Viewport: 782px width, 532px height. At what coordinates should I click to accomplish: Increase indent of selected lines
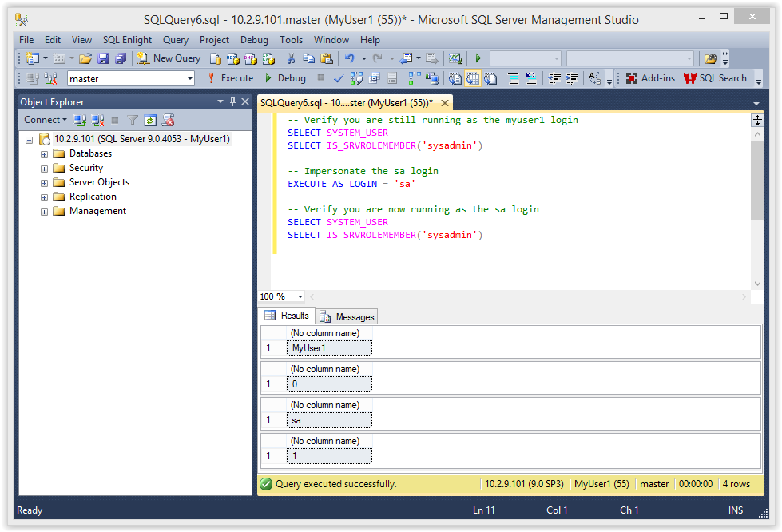[572, 78]
